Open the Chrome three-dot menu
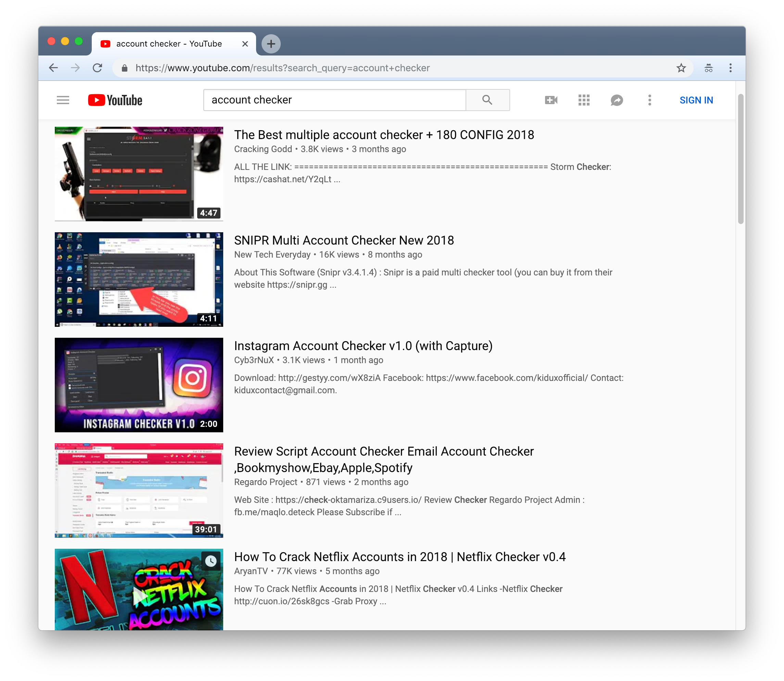 click(731, 68)
